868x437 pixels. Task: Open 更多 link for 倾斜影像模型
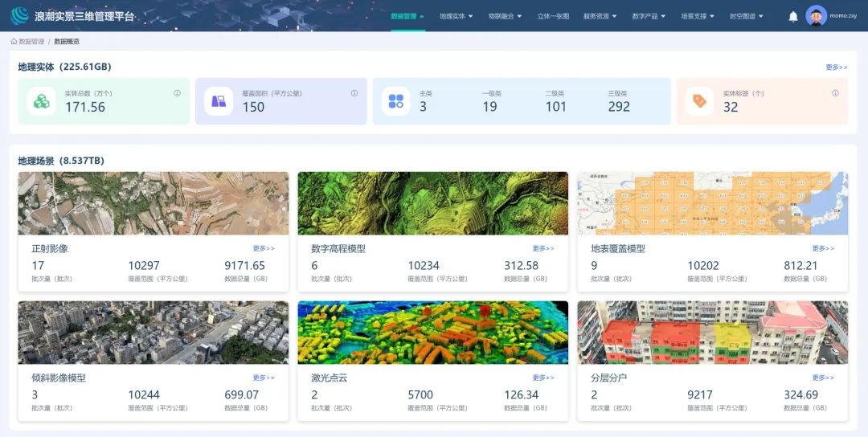(264, 378)
